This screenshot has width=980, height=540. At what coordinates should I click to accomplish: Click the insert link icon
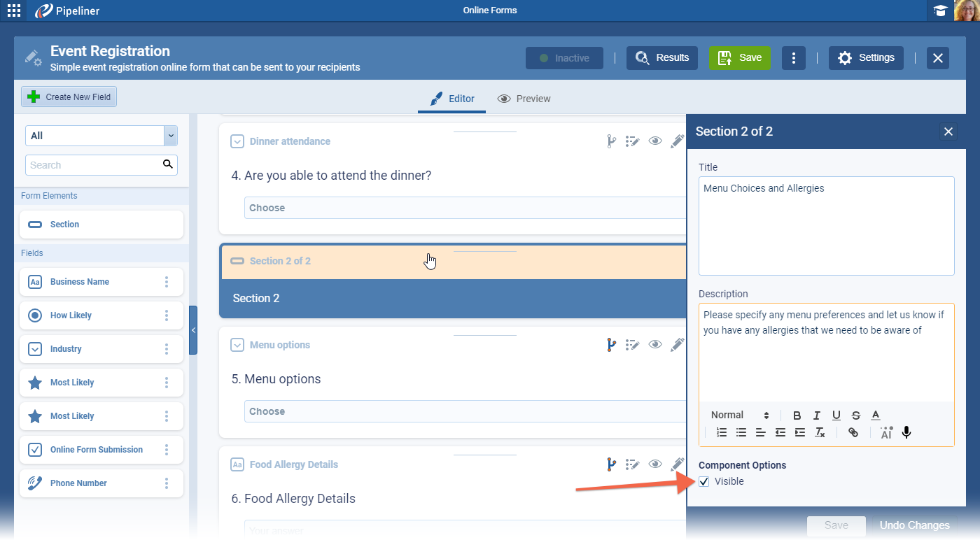[853, 433]
